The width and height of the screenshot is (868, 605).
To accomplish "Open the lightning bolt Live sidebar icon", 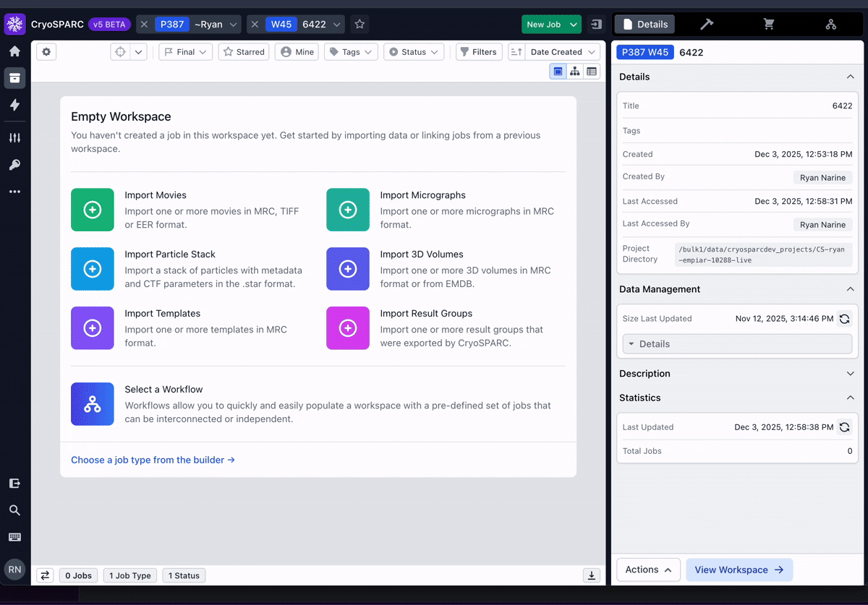I will (x=14, y=105).
